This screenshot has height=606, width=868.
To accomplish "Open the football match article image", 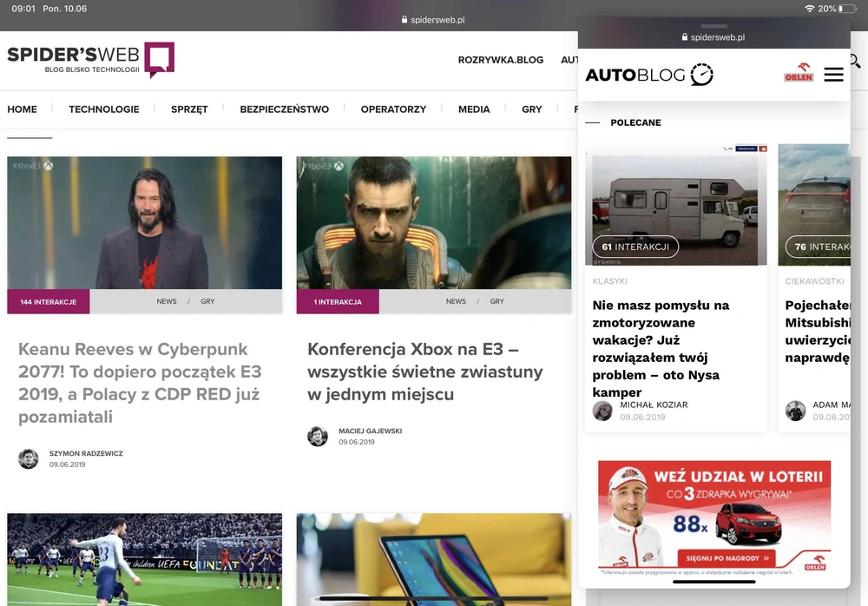I will 144,559.
